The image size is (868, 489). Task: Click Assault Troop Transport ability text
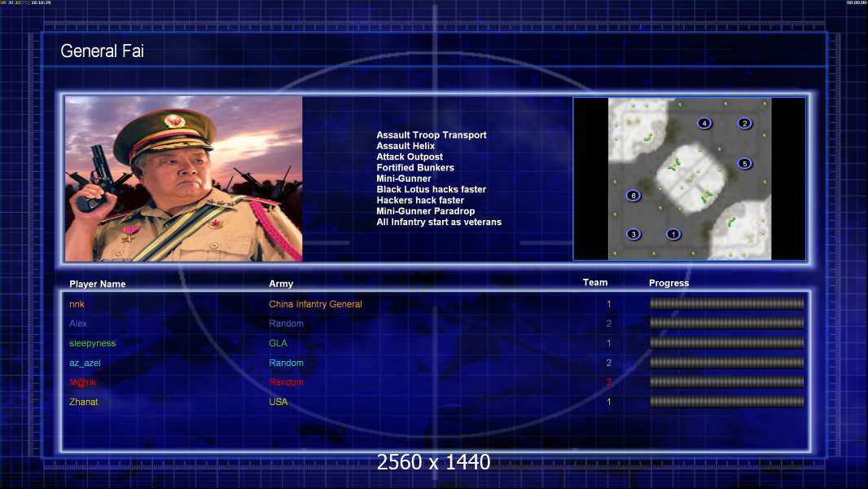point(432,135)
